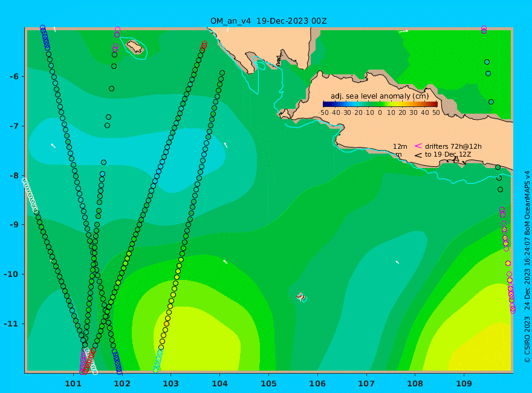The width and height of the screenshot is (532, 393).
Task: Click the sea level anomaly color bar
Action: (380, 104)
